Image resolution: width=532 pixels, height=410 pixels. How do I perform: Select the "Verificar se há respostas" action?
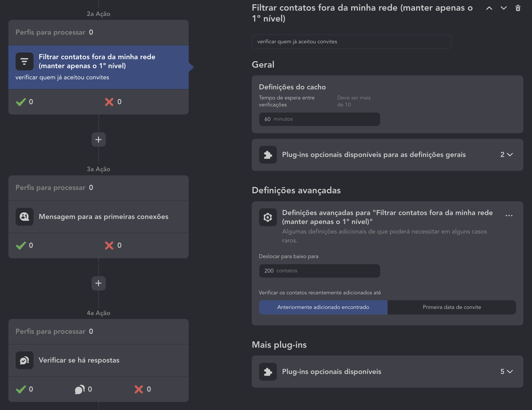pos(79,360)
